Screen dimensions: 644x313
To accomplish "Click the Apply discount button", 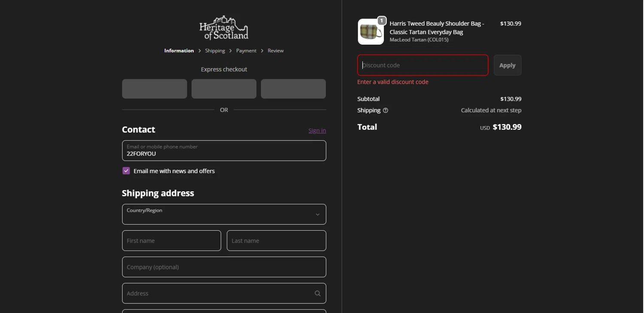I will (x=507, y=65).
